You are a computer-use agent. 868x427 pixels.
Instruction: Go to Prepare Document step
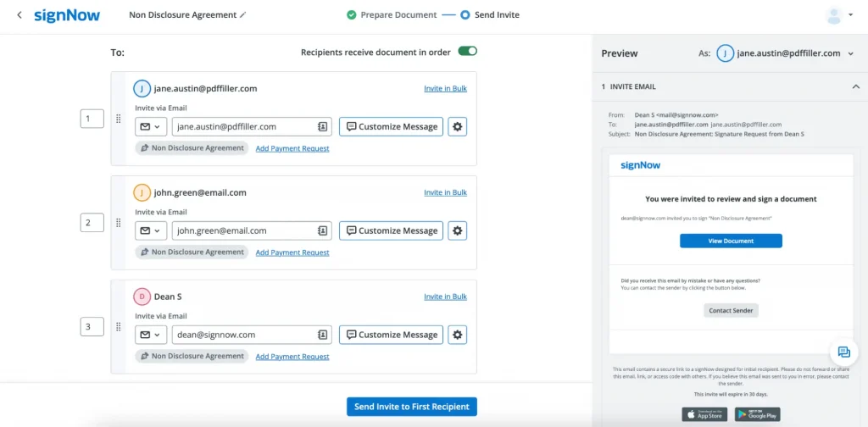[x=392, y=15]
